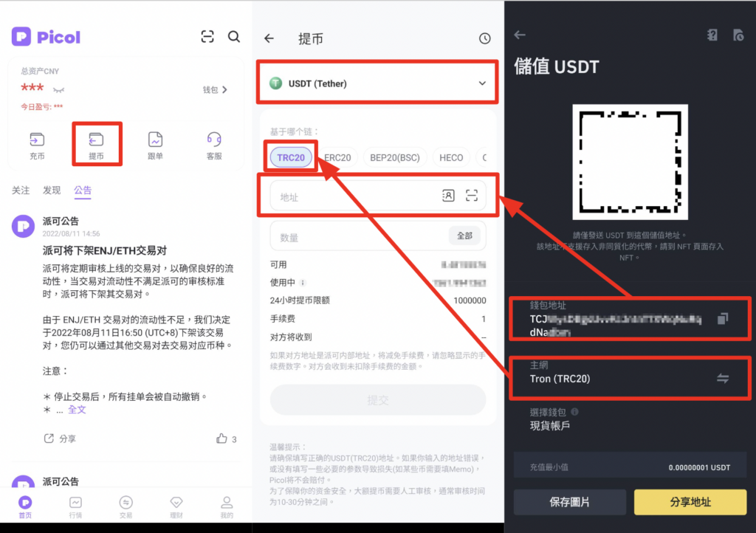Select the 現貨帳戶 wallet entry
The width and height of the screenshot is (756, 533).
tap(550, 425)
